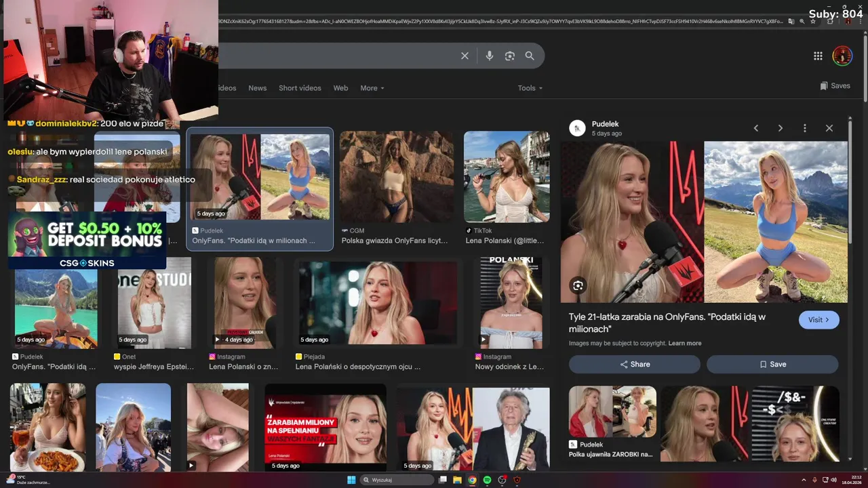Open Chrome extensions puzzle icon
Image resolution: width=868 pixels, height=488 pixels.
[830, 21]
